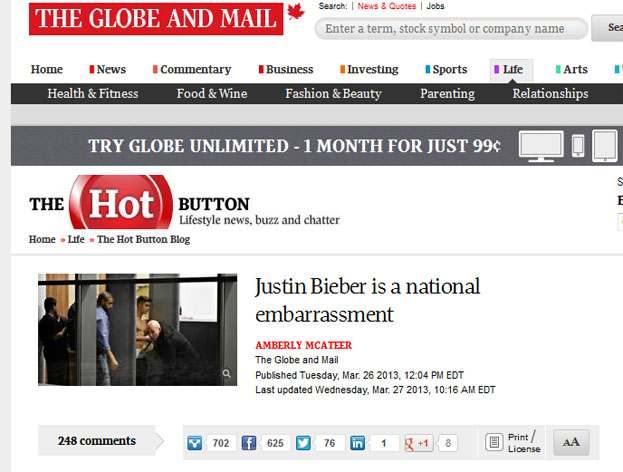Go to Relationships subsection
Screen dimensions: 623x472
550,94
